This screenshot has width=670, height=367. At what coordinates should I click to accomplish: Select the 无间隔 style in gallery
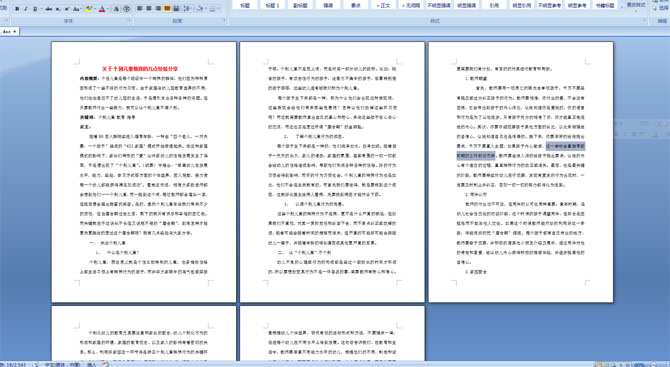[411, 5]
